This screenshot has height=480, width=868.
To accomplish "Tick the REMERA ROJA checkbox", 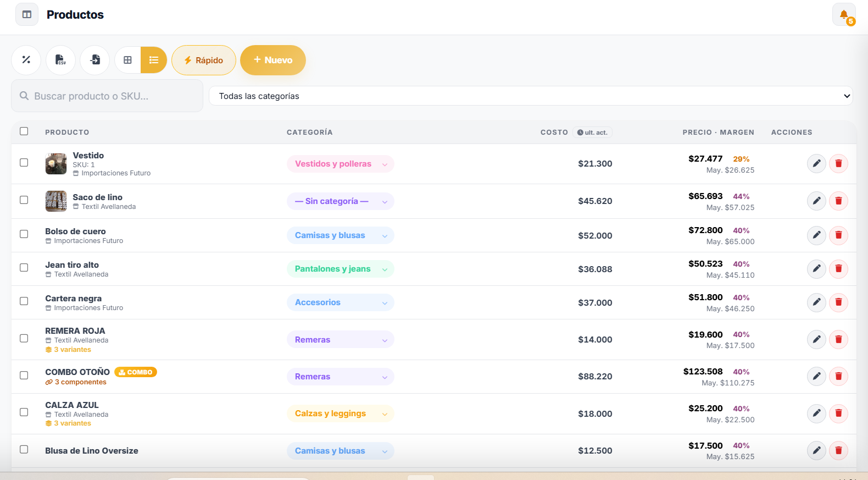I will [24, 338].
